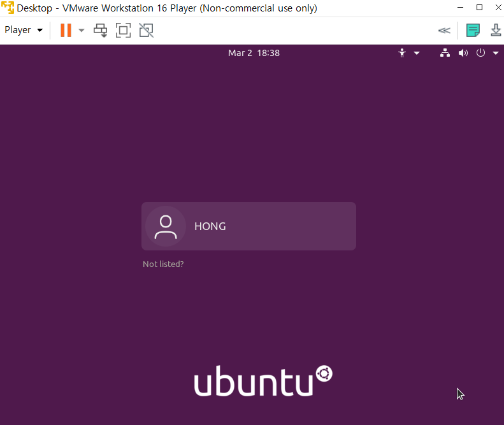The width and height of the screenshot is (504, 425).
Task: Toggle Unity mode icon
Action: tap(147, 31)
